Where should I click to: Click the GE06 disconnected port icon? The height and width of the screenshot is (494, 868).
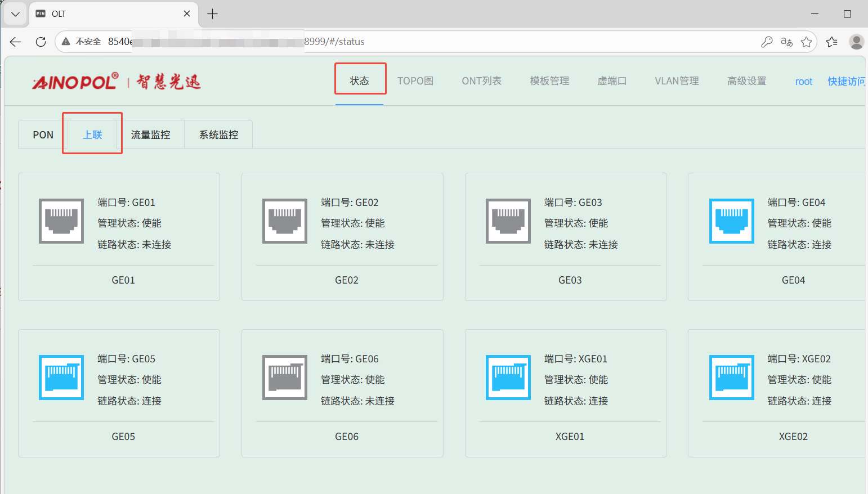pos(285,378)
